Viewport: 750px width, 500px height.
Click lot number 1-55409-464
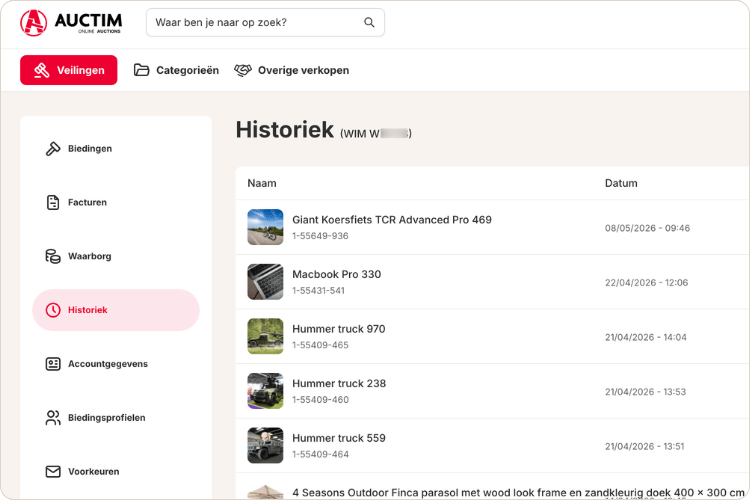320,454
